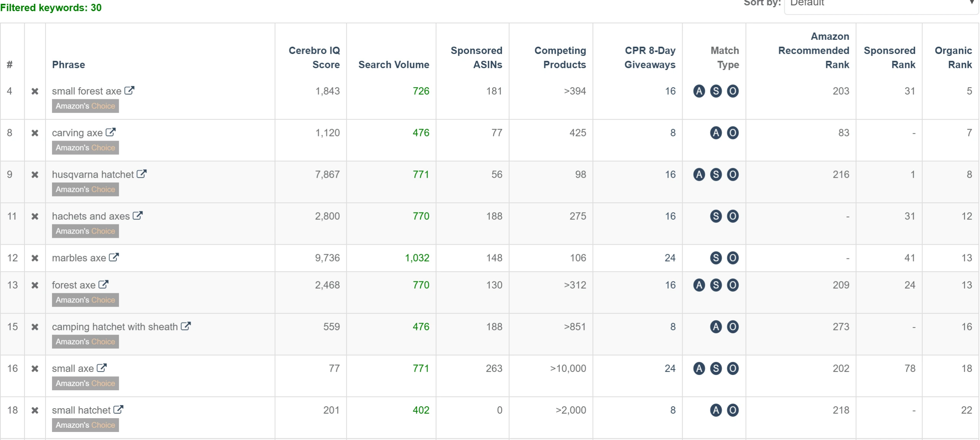
Task: Remove the 'hachets and axes' keyword row
Action: click(x=35, y=216)
